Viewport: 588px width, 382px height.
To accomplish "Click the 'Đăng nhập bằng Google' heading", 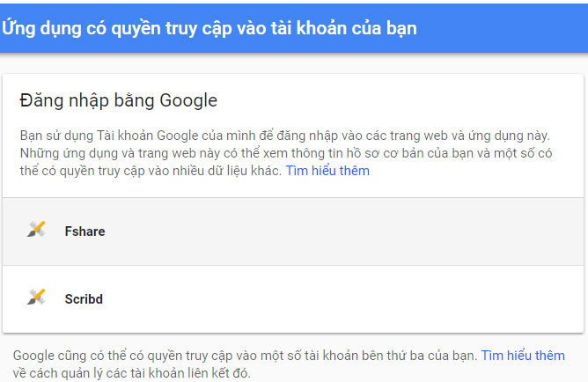I will 118,100.
